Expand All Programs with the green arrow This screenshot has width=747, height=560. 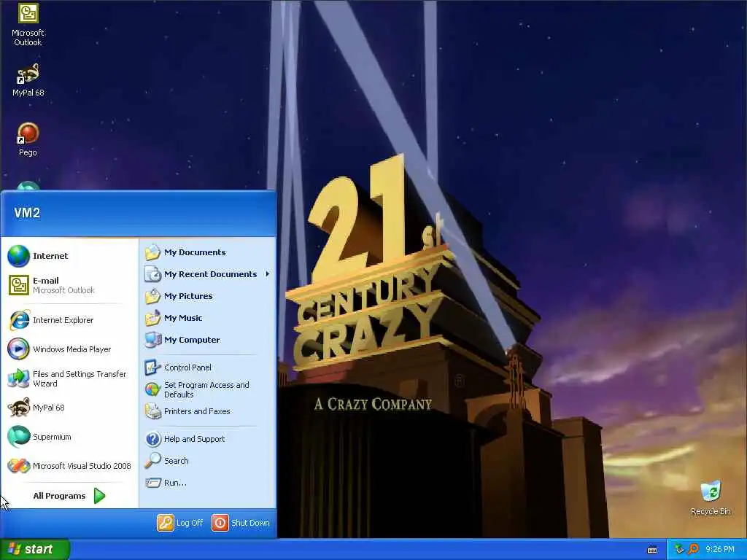coord(99,496)
